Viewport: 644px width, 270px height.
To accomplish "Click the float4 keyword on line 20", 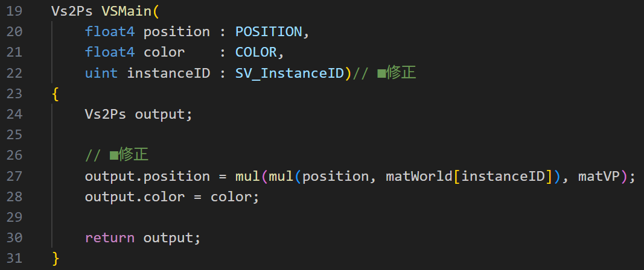I will pos(110,31).
